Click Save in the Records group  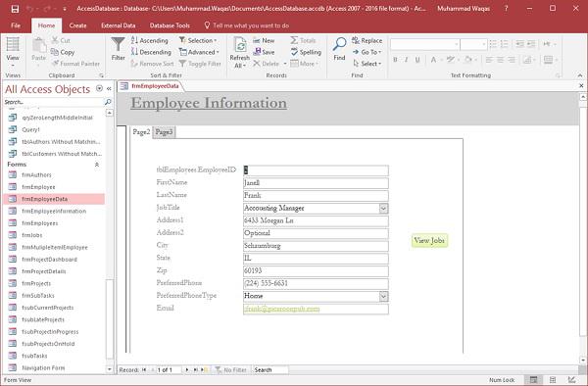click(x=264, y=52)
